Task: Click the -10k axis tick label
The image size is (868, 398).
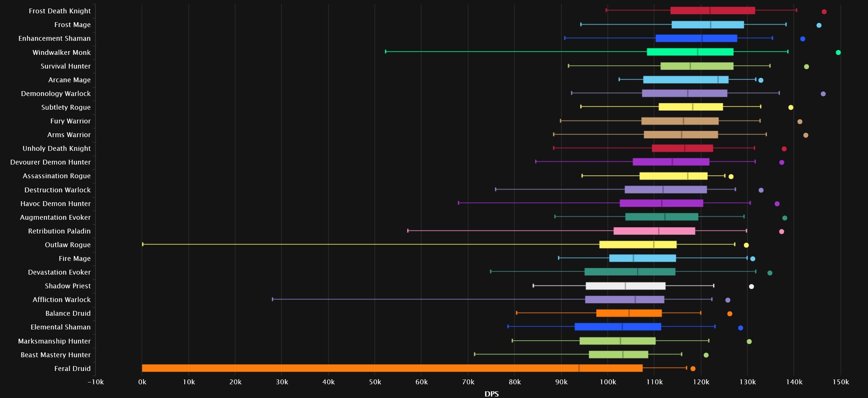Action: [96, 382]
